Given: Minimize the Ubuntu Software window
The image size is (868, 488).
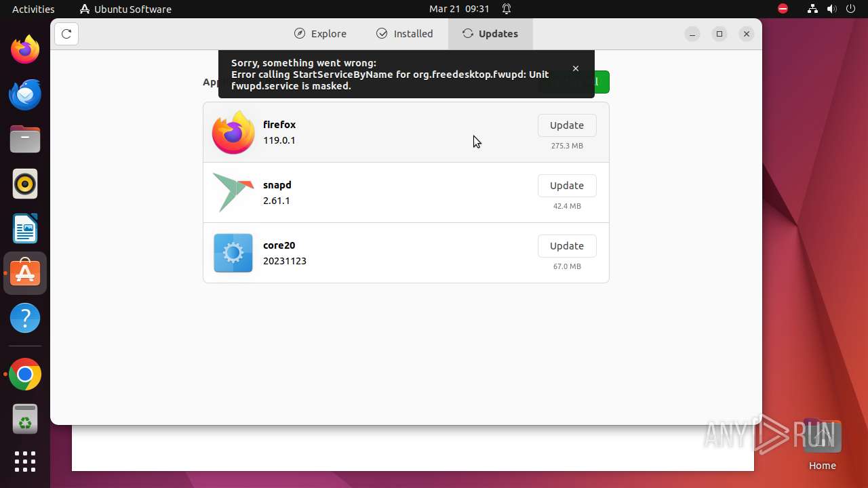Looking at the screenshot, I should pos(692,34).
